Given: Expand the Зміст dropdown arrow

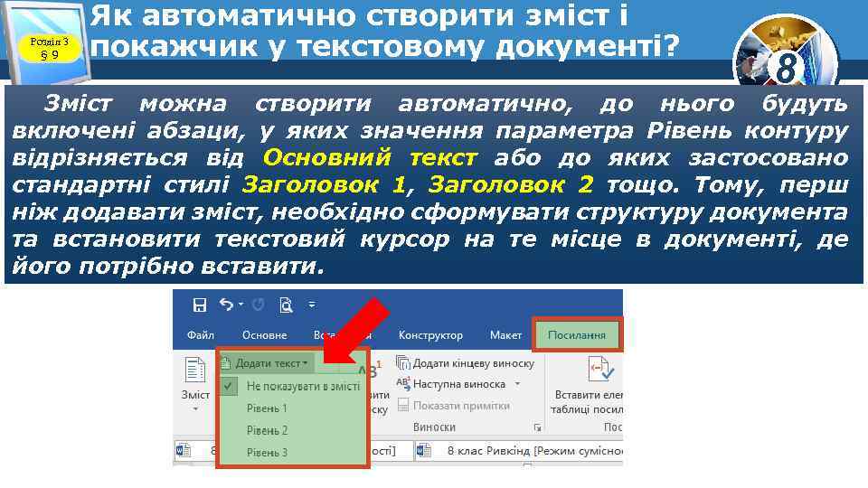Looking at the screenshot, I should point(195,409).
